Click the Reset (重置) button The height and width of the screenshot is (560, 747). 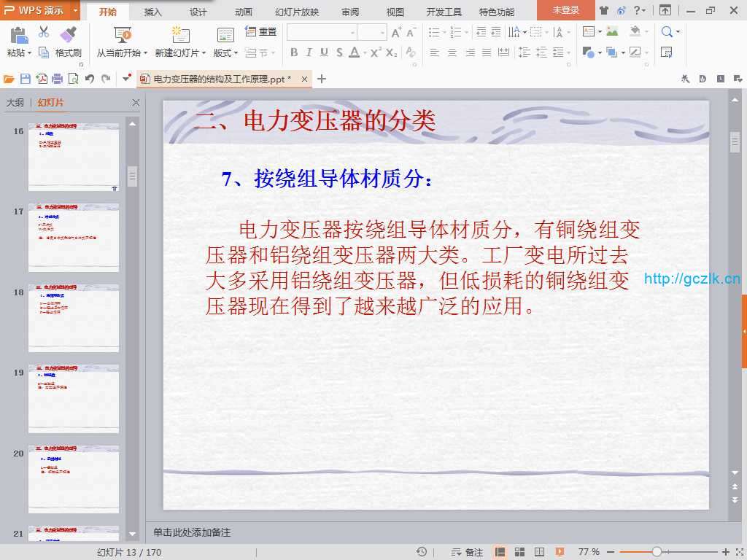[261, 32]
